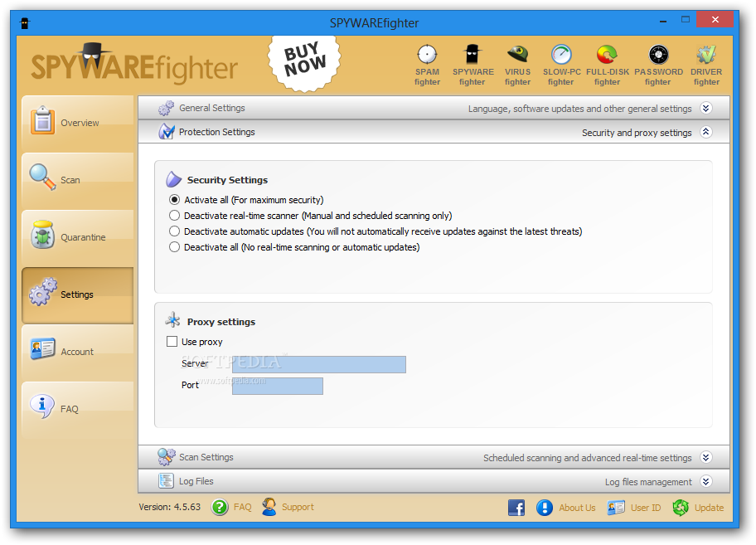The height and width of the screenshot is (545, 756).
Task: Click the title bar app icon
Action: click(x=25, y=22)
